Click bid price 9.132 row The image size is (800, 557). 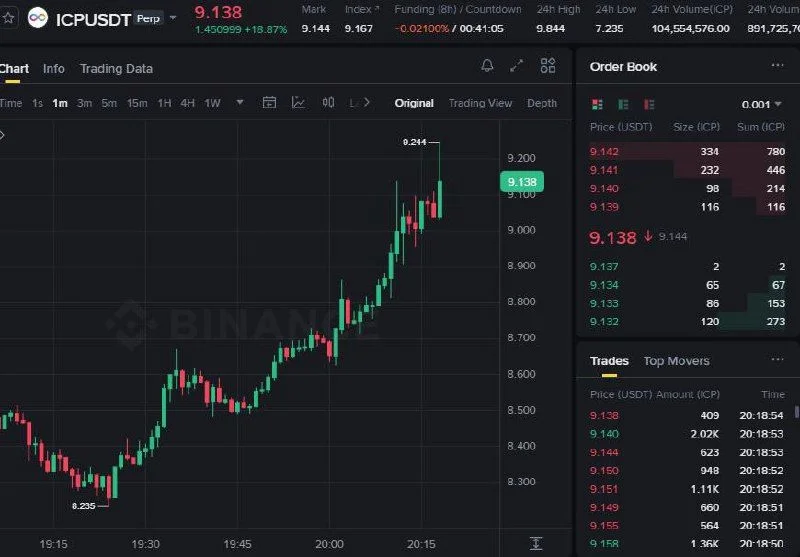click(687, 321)
